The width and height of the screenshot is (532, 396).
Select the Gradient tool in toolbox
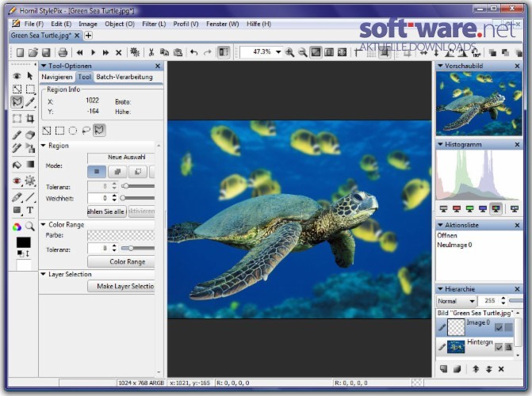(x=30, y=165)
